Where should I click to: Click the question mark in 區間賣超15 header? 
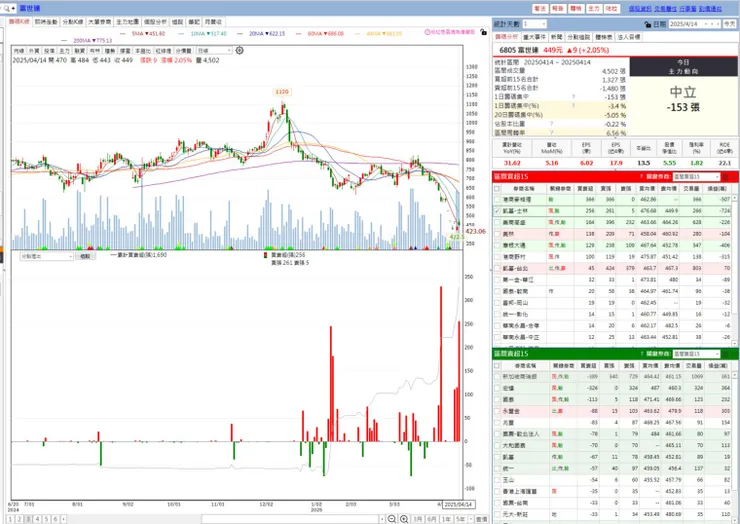pyautogui.click(x=641, y=354)
